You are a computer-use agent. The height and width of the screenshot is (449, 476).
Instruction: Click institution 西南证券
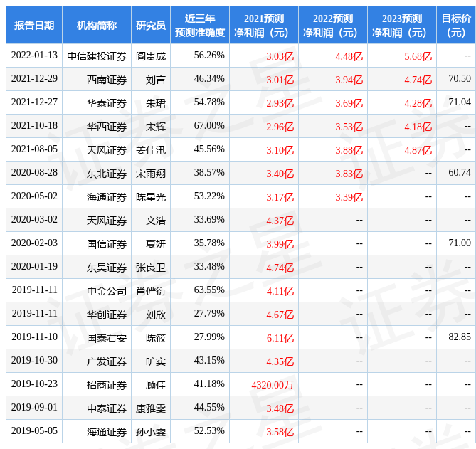(107, 80)
